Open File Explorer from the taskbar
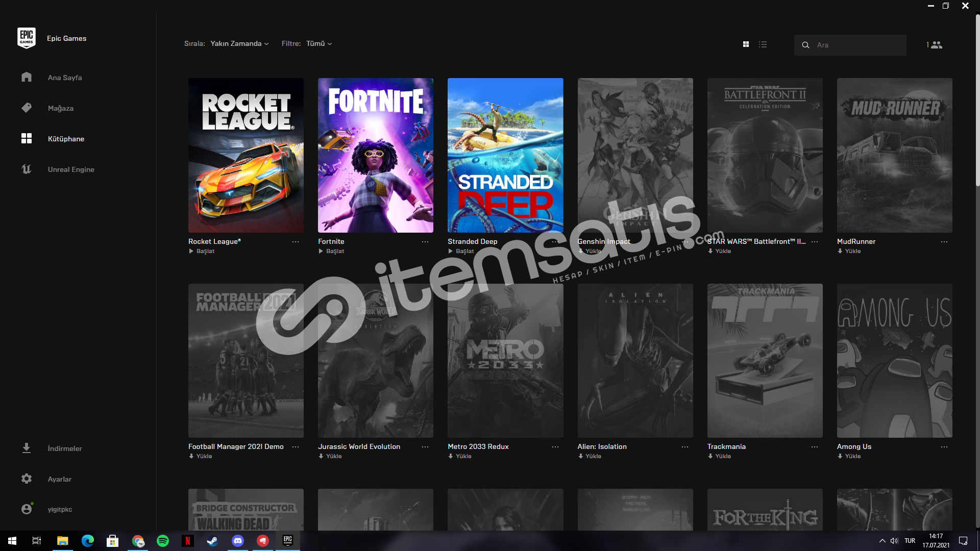This screenshot has width=980, height=551. click(x=62, y=541)
